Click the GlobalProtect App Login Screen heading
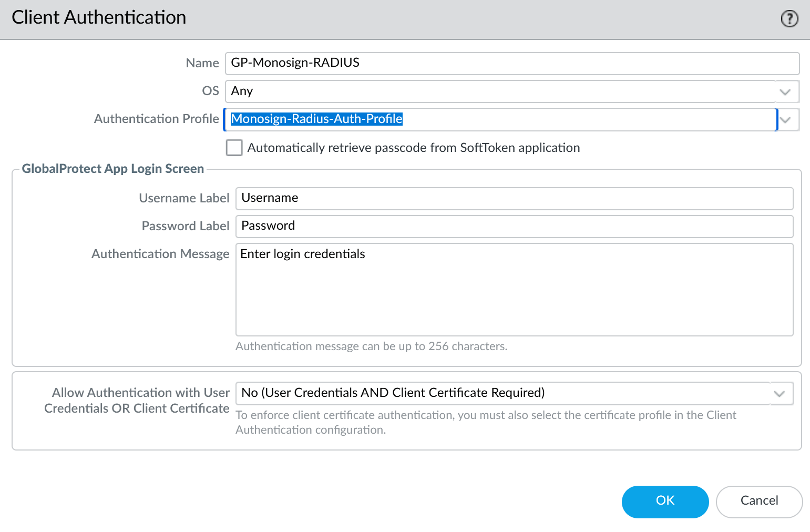 tap(112, 169)
